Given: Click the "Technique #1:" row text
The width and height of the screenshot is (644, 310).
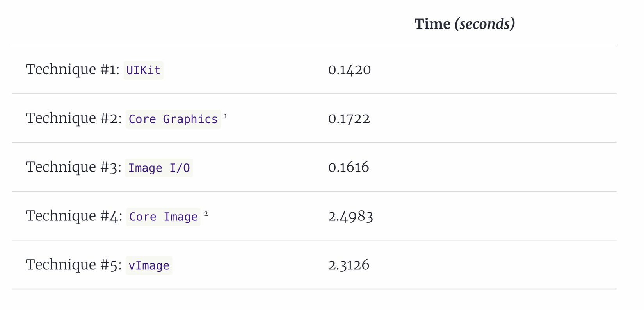Looking at the screenshot, I should (x=73, y=70).
